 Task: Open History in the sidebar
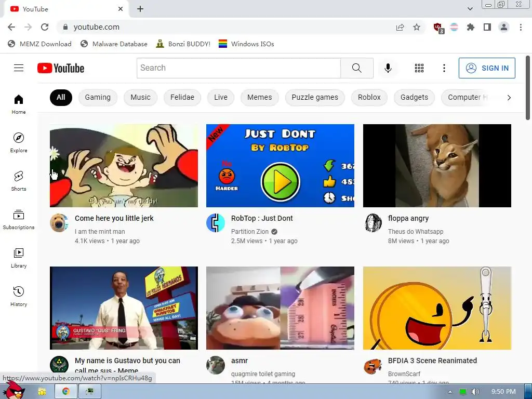coord(19,296)
